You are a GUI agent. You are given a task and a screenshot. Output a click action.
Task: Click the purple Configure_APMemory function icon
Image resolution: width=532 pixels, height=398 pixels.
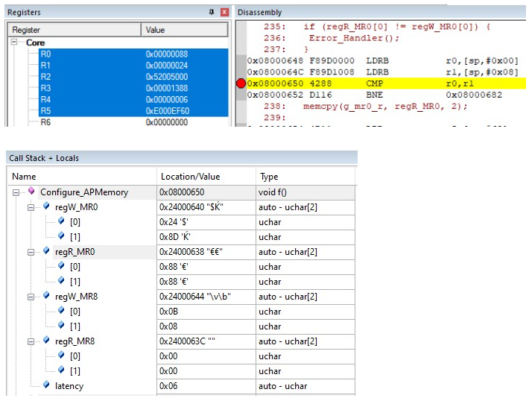31,192
